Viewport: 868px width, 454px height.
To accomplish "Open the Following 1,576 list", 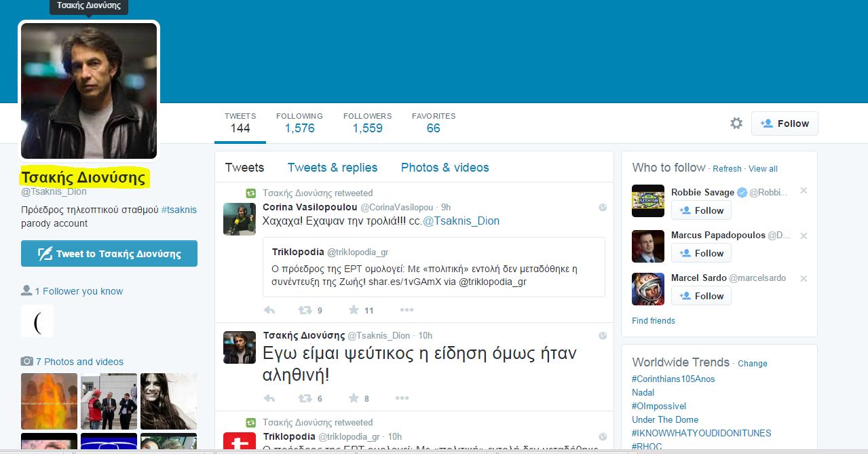I will 299,123.
